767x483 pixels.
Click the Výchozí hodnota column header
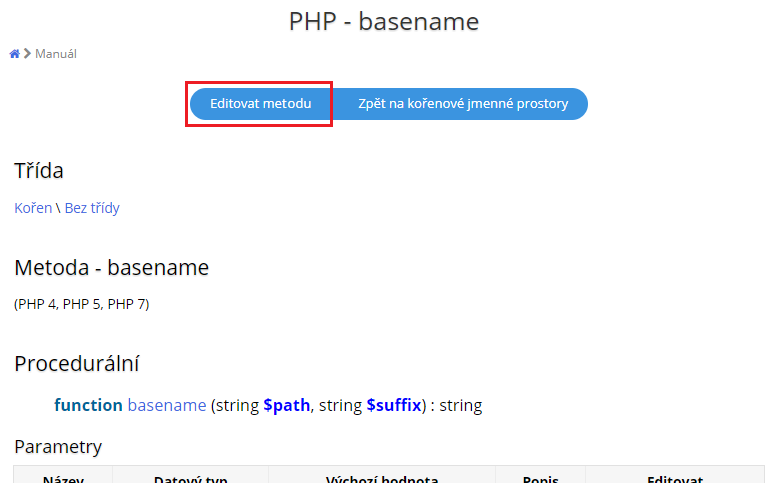[x=382, y=479]
